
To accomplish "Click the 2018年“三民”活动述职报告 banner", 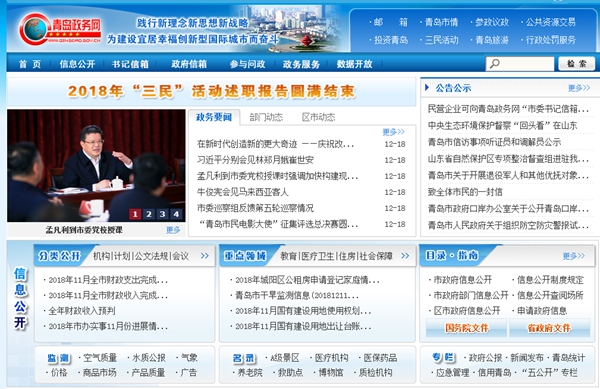I will point(211,91).
